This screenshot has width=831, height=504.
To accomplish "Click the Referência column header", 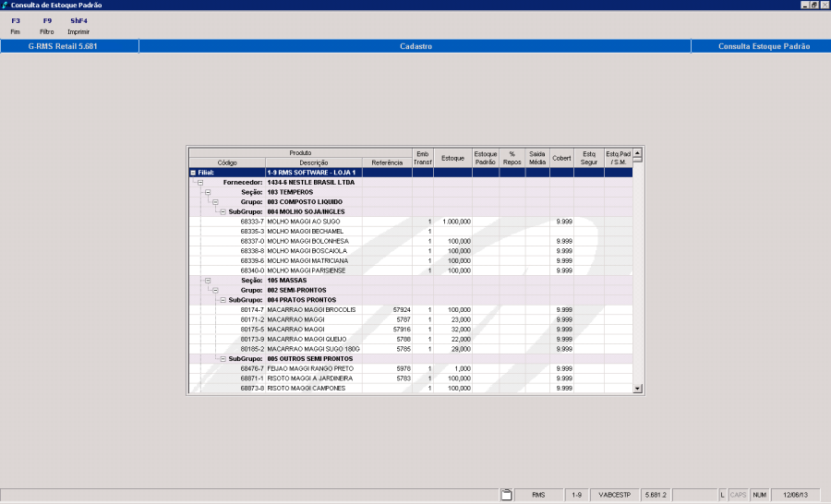I will (387, 162).
